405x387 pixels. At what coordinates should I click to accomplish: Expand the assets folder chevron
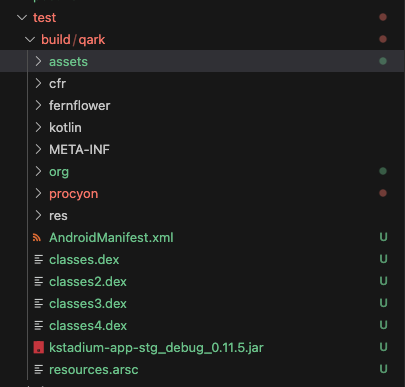tap(38, 61)
